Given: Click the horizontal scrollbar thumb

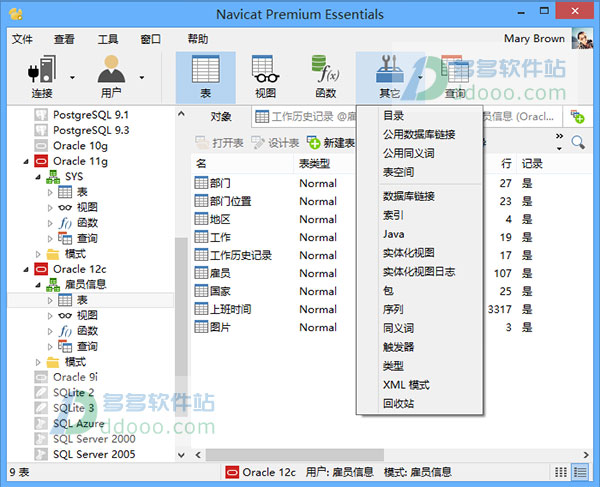Looking at the screenshot, I should pyautogui.click(x=295, y=455).
